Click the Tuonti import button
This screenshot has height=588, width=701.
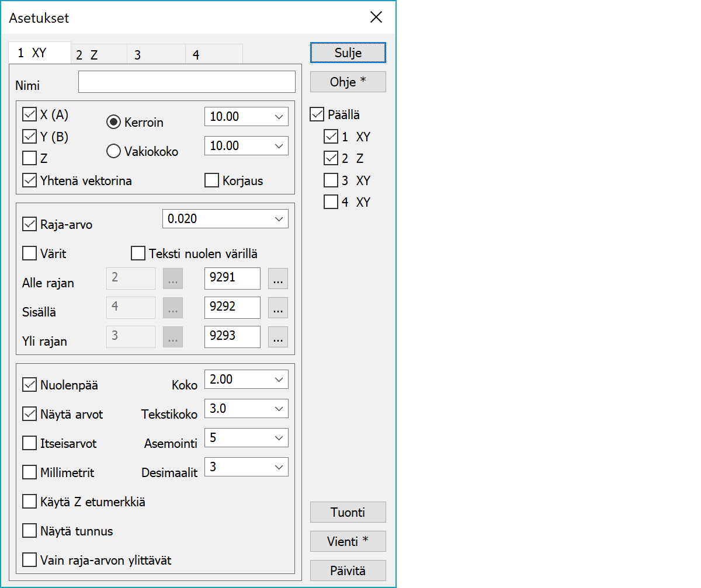pyautogui.click(x=348, y=512)
